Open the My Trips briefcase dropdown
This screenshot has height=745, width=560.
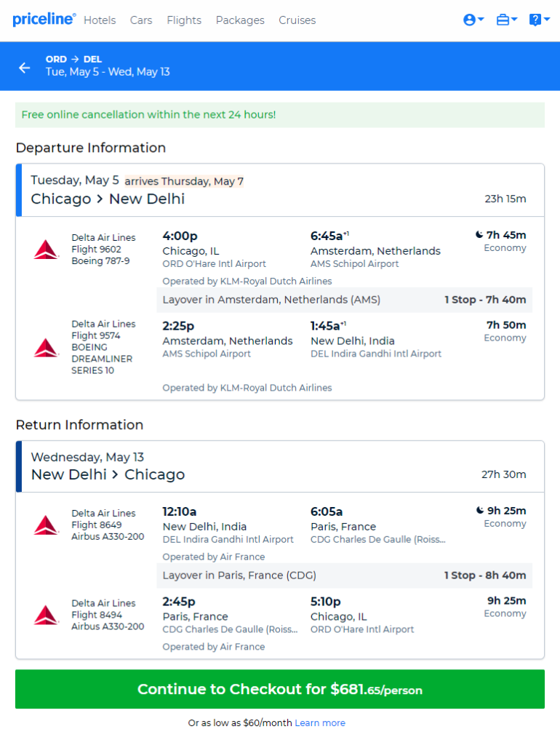click(x=506, y=20)
